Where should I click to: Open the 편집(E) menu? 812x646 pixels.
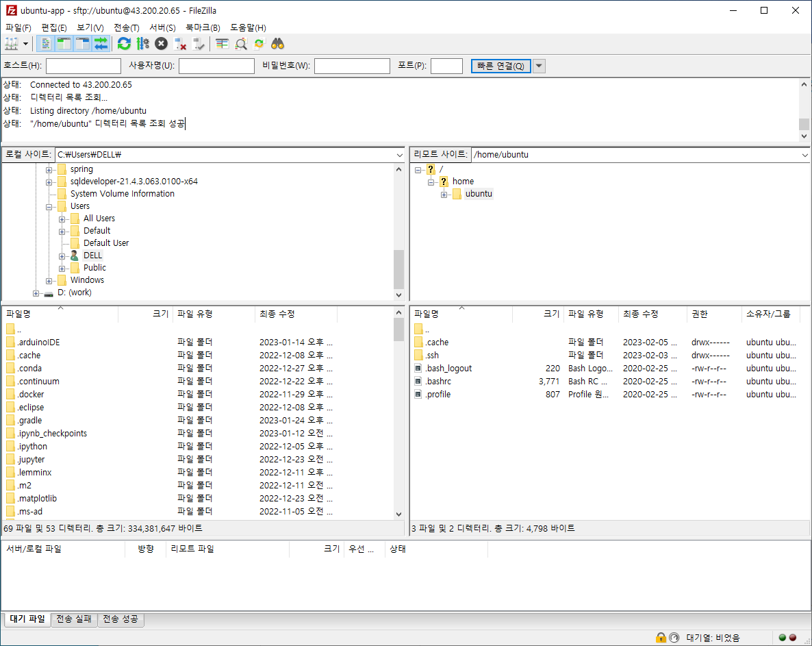[x=54, y=27]
